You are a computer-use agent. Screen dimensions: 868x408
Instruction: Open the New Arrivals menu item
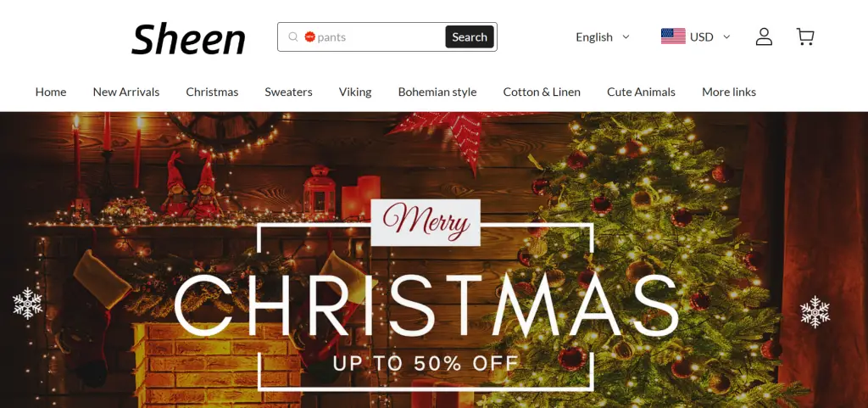click(x=126, y=92)
